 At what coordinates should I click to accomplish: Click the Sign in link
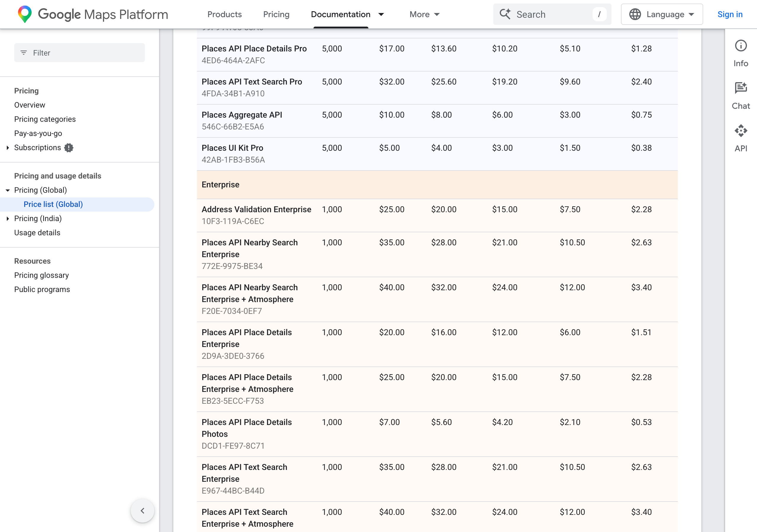(x=730, y=14)
